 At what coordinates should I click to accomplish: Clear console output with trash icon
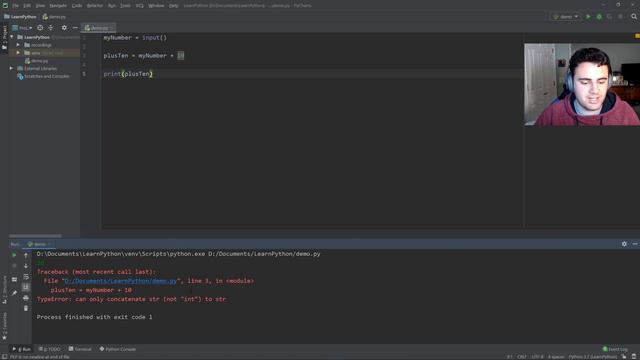26,309
